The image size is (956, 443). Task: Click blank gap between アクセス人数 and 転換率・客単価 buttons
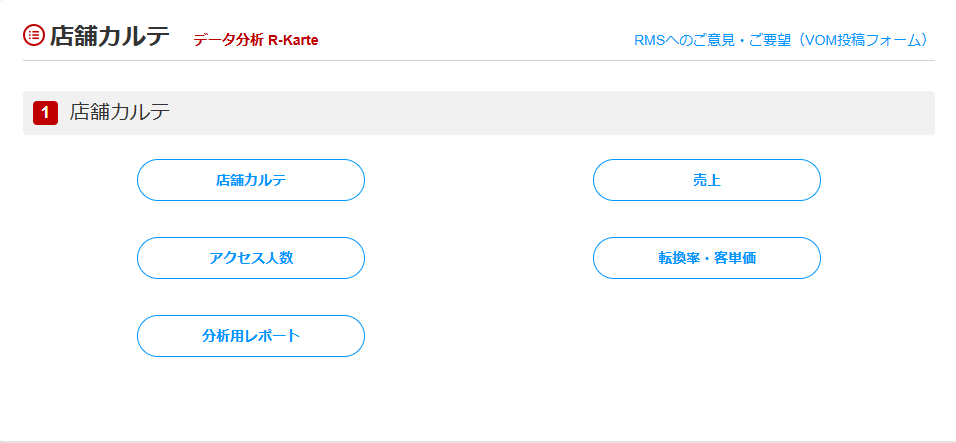point(478,258)
